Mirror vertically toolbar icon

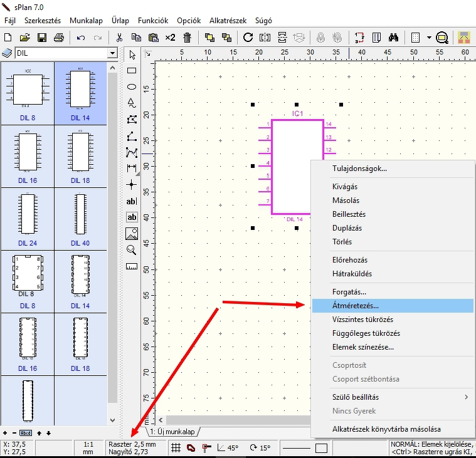pos(282,38)
